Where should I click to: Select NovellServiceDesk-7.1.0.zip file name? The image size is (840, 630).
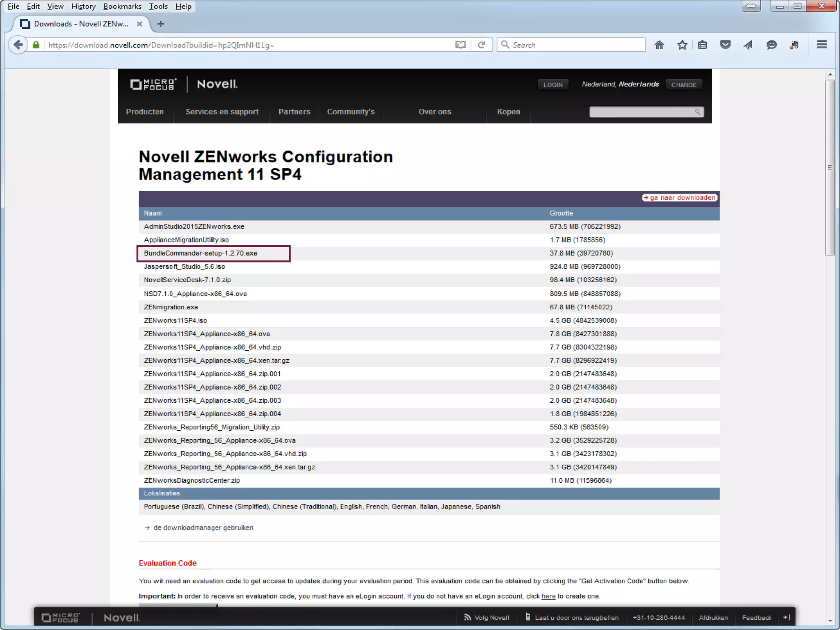point(187,280)
